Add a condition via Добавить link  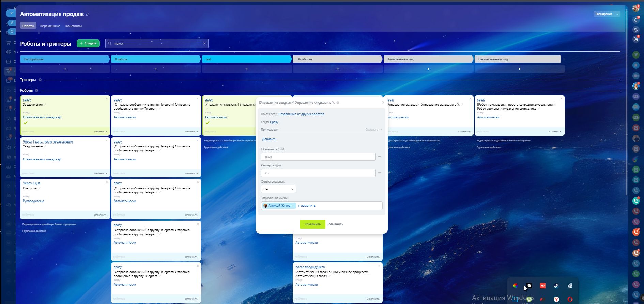269,139
